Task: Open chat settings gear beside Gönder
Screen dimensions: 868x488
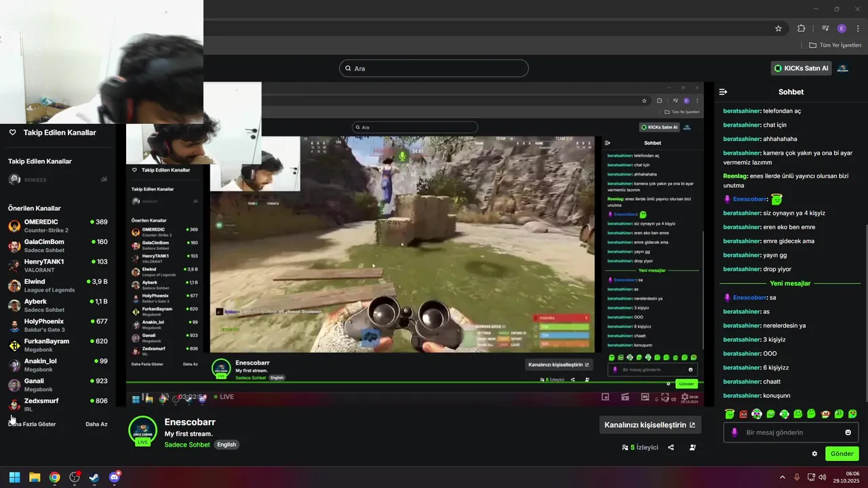Action: (x=814, y=454)
